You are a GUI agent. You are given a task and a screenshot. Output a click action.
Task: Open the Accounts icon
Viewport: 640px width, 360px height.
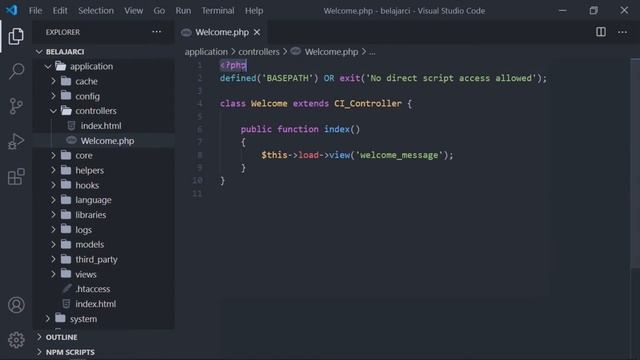tap(16, 305)
